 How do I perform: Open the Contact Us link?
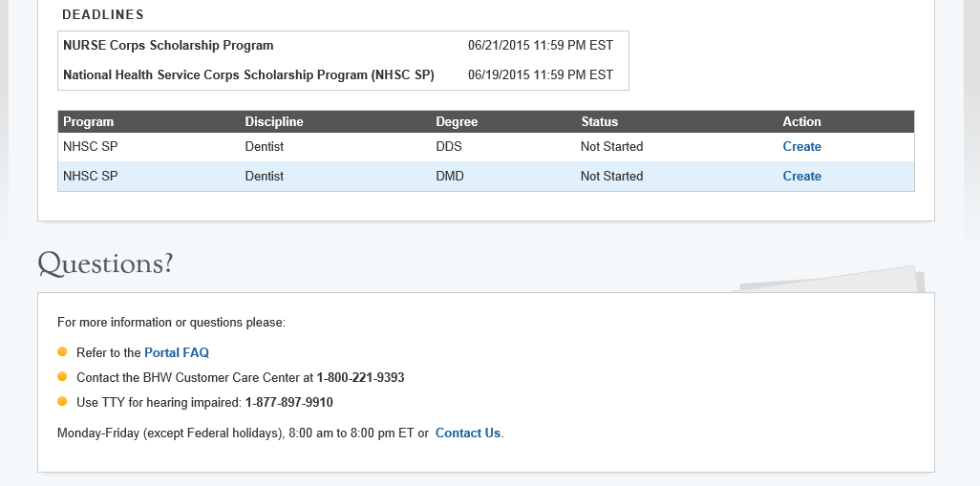tap(467, 433)
